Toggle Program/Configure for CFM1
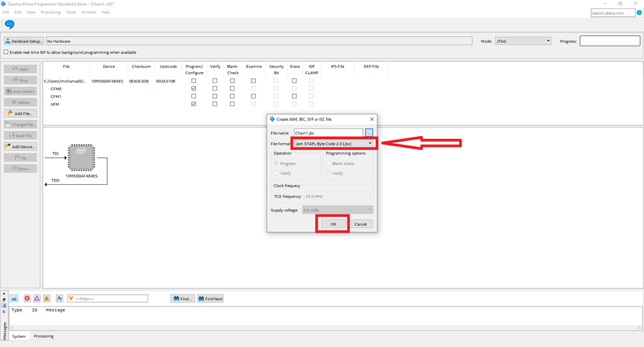 194,97
